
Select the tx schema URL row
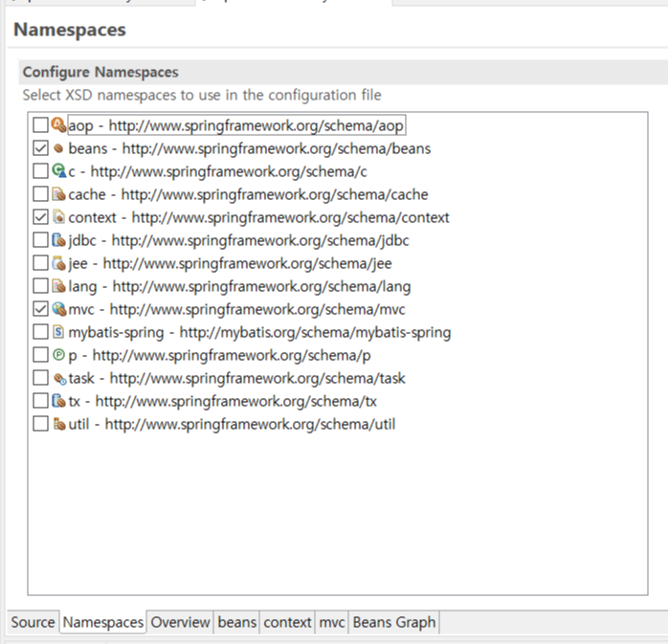click(222, 402)
